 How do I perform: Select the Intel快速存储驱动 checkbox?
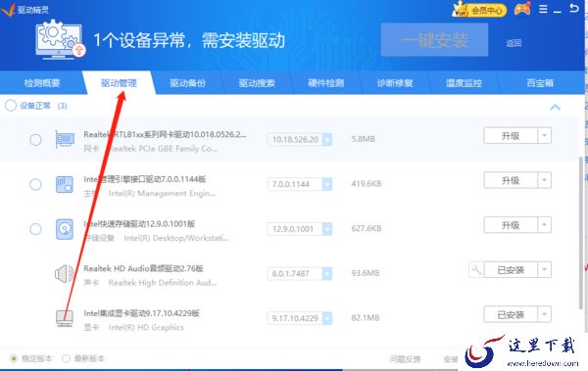[x=35, y=229]
